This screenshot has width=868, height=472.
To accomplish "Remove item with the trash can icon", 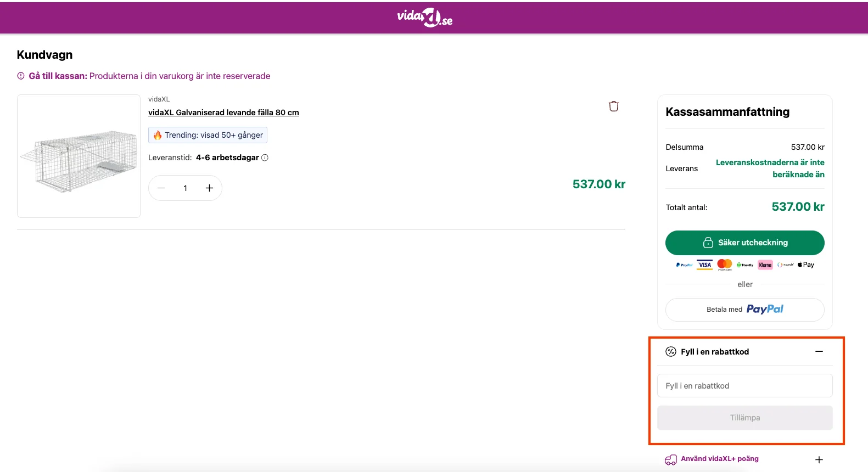I will (614, 106).
